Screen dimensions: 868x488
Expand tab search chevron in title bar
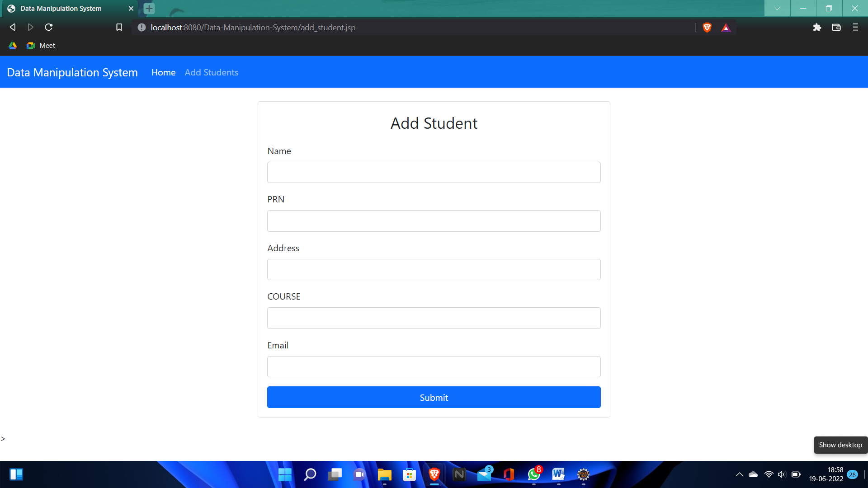click(x=777, y=8)
